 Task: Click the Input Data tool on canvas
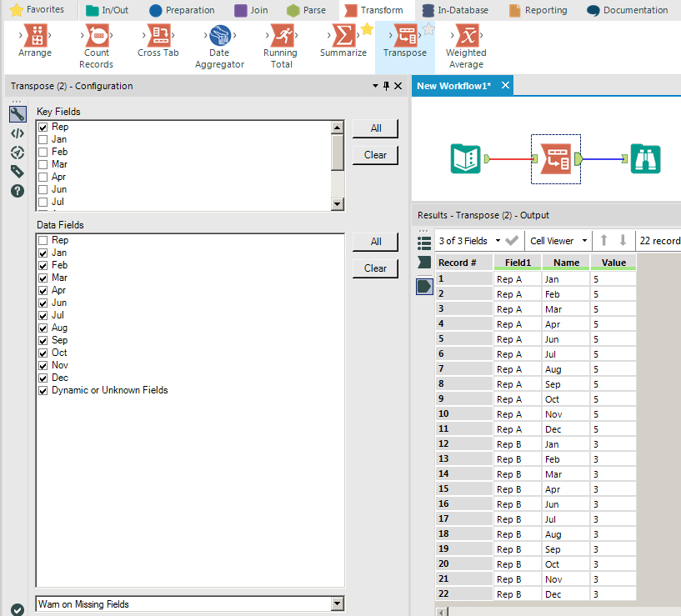click(x=465, y=158)
